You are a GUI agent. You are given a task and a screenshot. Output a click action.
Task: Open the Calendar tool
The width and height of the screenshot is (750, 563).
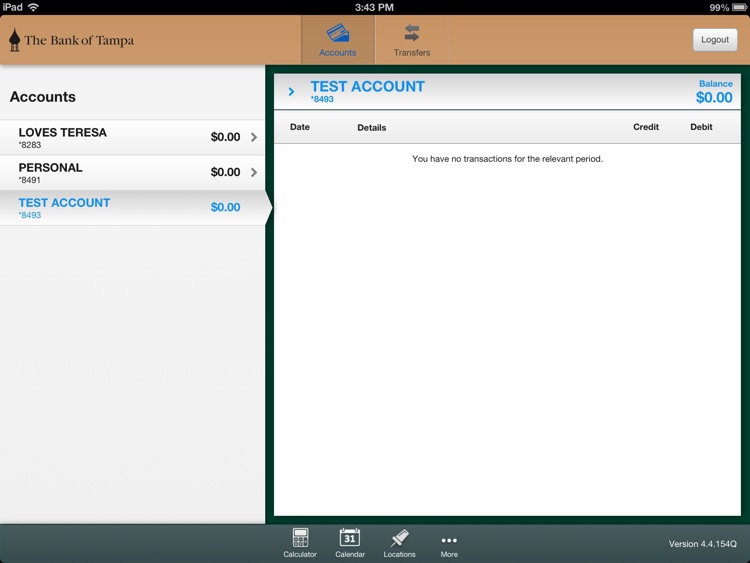pos(350,543)
